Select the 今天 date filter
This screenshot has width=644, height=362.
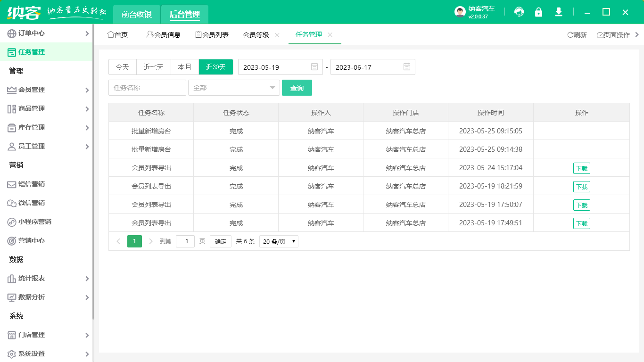pyautogui.click(x=122, y=67)
